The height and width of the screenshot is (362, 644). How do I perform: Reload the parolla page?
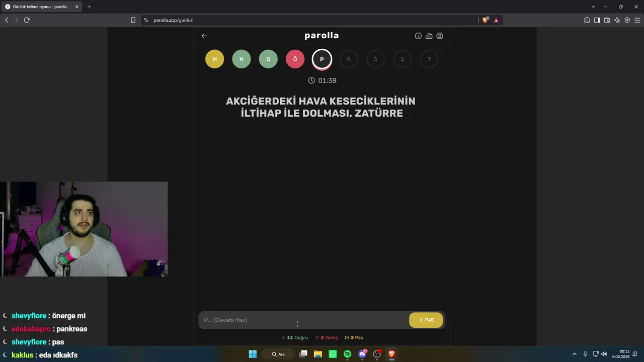tap(27, 20)
